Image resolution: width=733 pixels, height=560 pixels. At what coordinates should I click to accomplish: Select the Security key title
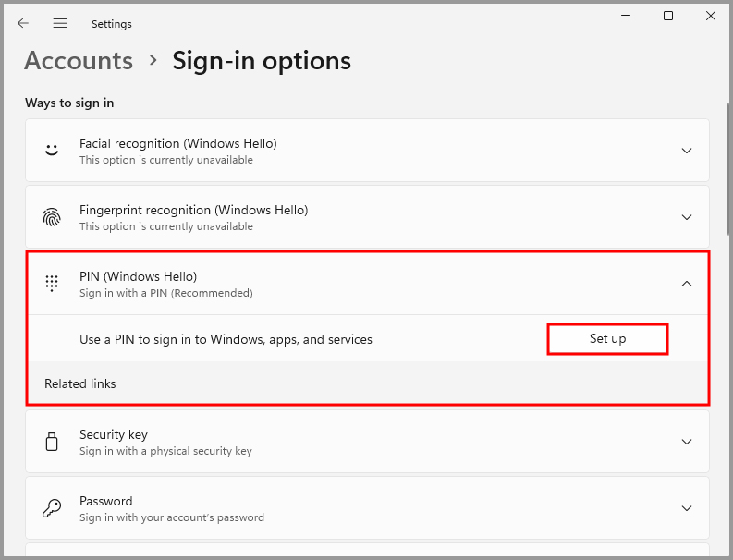tap(114, 434)
